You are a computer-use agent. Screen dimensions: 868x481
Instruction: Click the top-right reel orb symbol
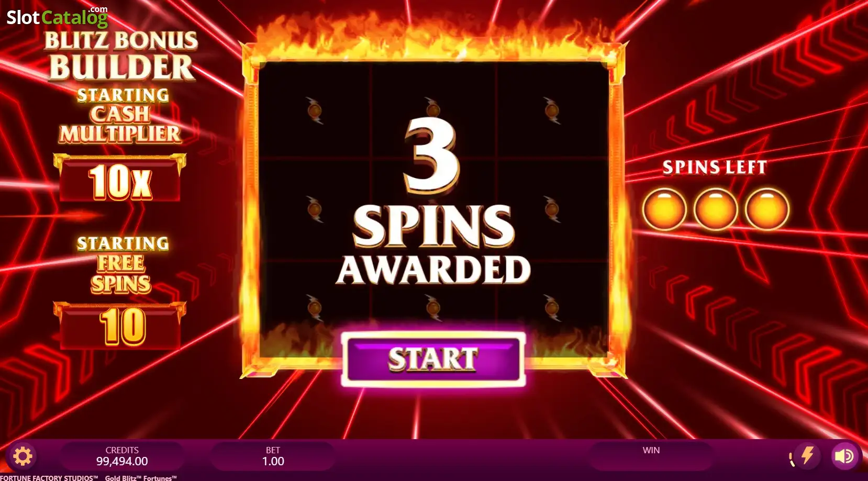point(551,110)
